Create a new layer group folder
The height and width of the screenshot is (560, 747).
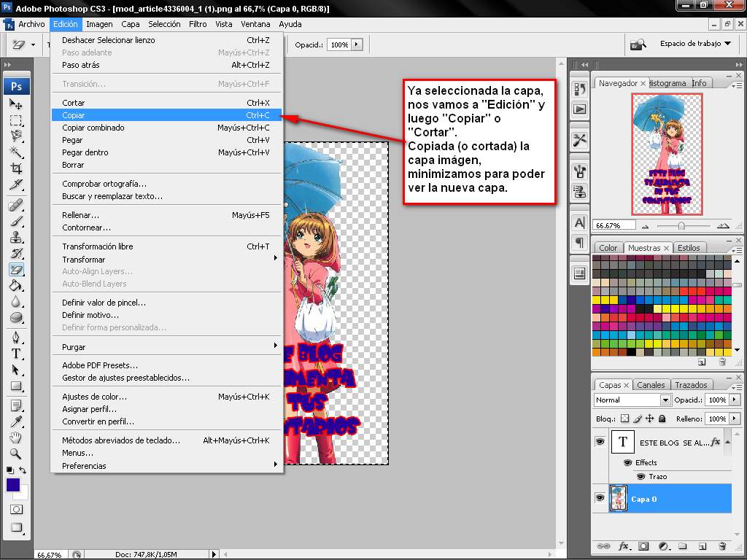click(x=683, y=546)
